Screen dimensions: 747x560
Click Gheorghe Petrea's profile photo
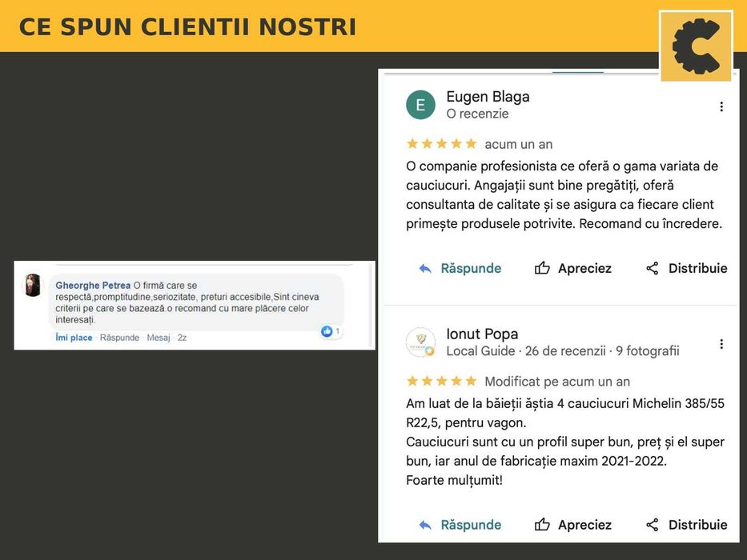pos(33,286)
